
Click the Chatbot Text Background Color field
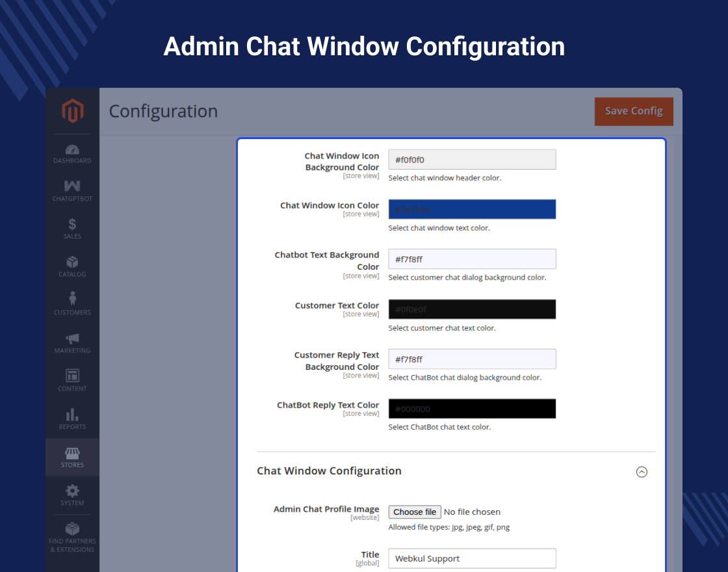(x=472, y=259)
